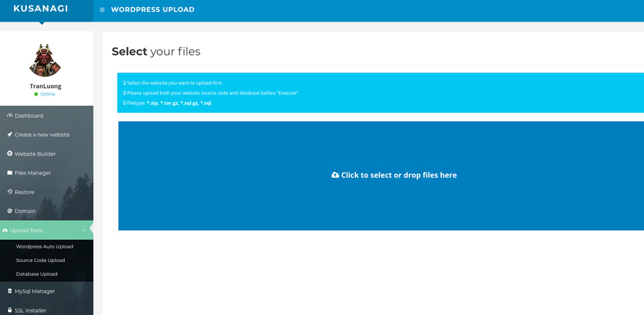Click the cloud icon beside Upload Tools
Image resolution: width=644 pixels, height=315 pixels.
5,231
